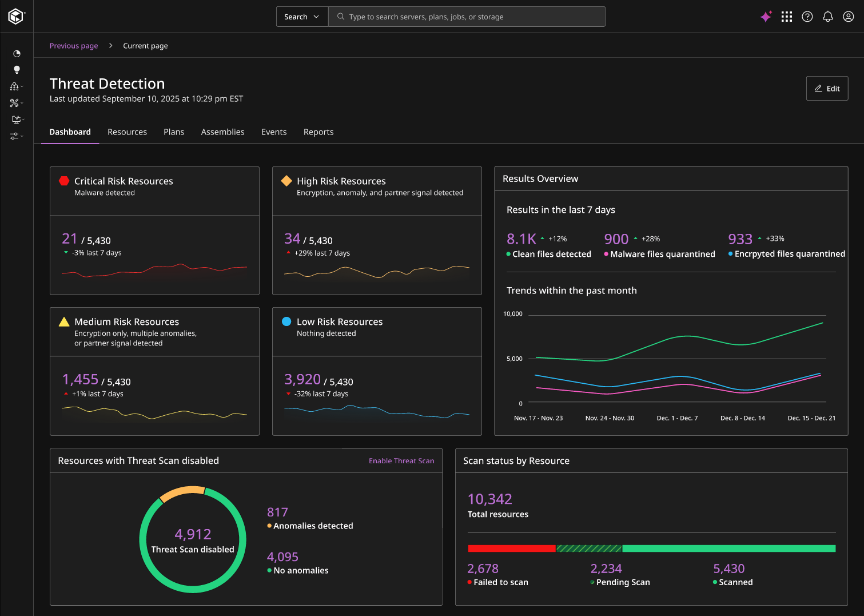This screenshot has height=616, width=864.
Task: Open the nine-dot apps grid
Action: pyautogui.click(x=787, y=17)
